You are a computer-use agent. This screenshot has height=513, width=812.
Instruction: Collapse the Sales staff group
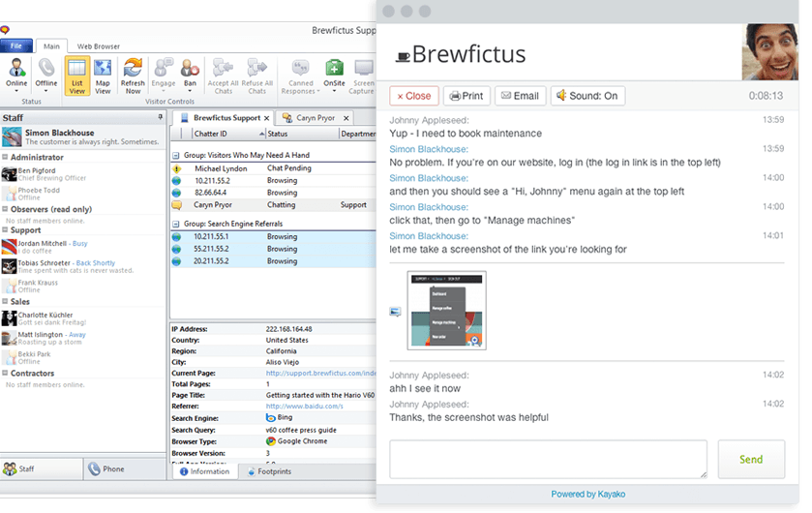[5, 301]
